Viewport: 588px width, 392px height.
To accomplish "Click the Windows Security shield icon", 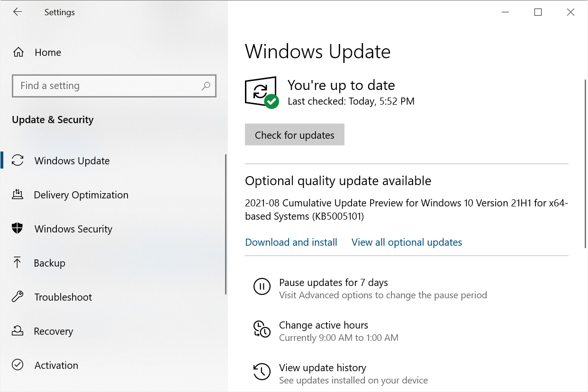I will click(18, 229).
